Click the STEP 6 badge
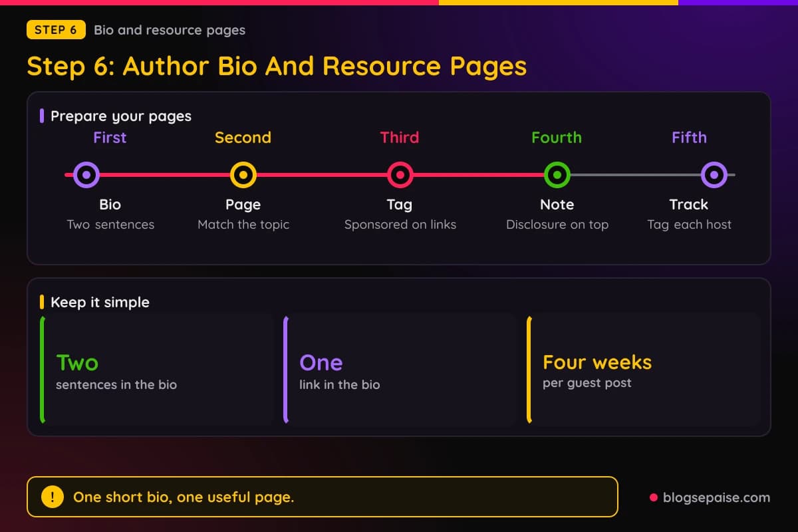This screenshot has height=532, width=798. pyautogui.click(x=57, y=30)
